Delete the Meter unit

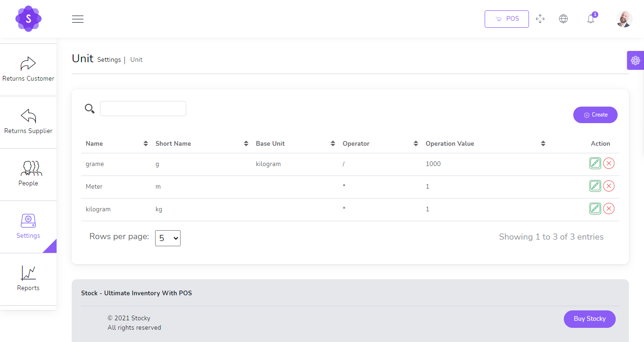coord(609,186)
